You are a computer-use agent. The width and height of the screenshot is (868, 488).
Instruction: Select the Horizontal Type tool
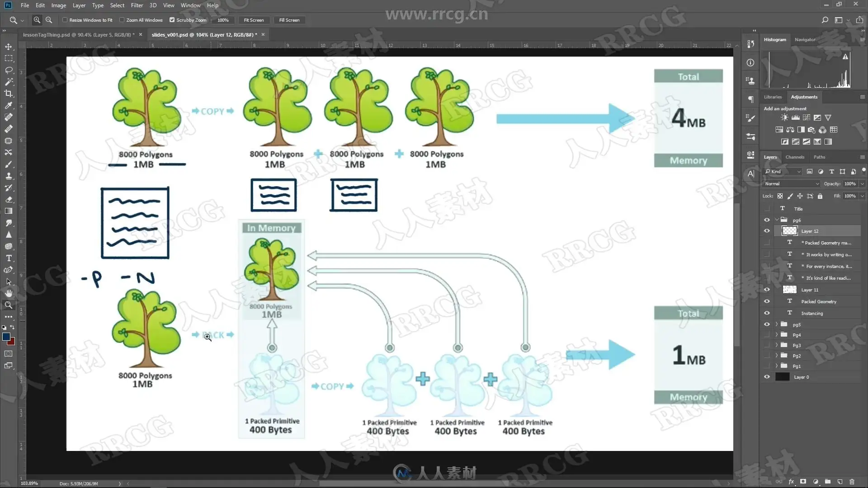point(9,258)
